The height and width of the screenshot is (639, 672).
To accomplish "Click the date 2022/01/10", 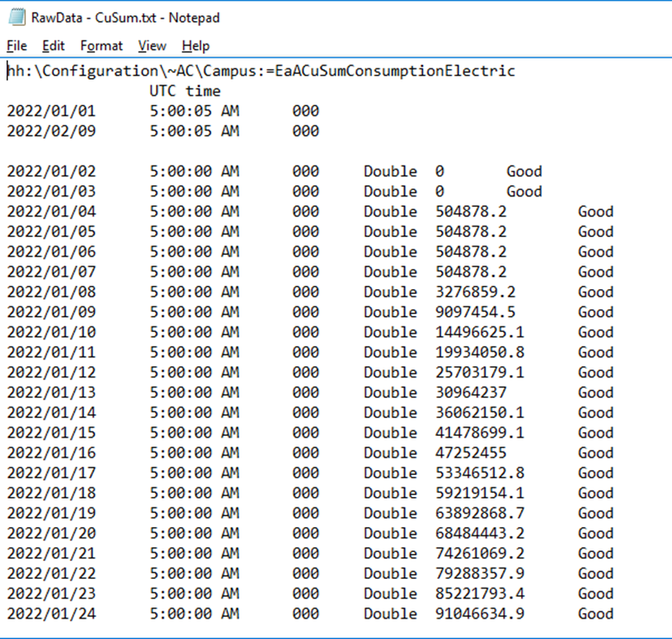I will pyautogui.click(x=51, y=333).
